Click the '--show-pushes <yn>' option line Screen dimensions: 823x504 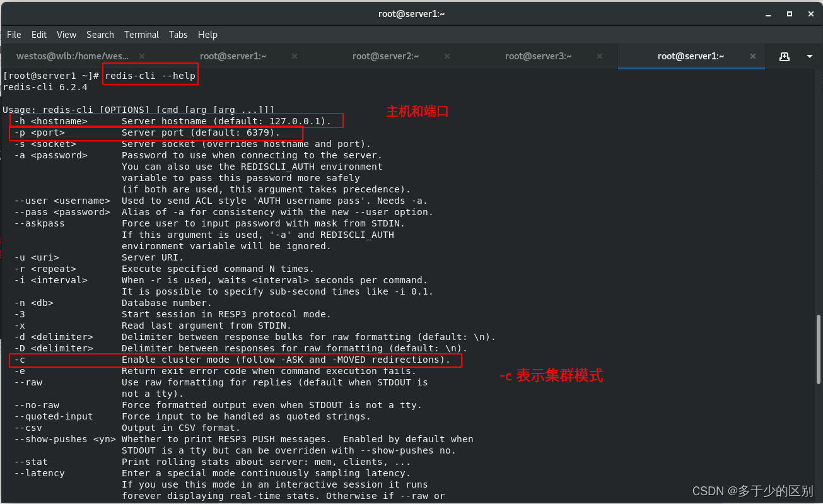pyautogui.click(x=243, y=439)
